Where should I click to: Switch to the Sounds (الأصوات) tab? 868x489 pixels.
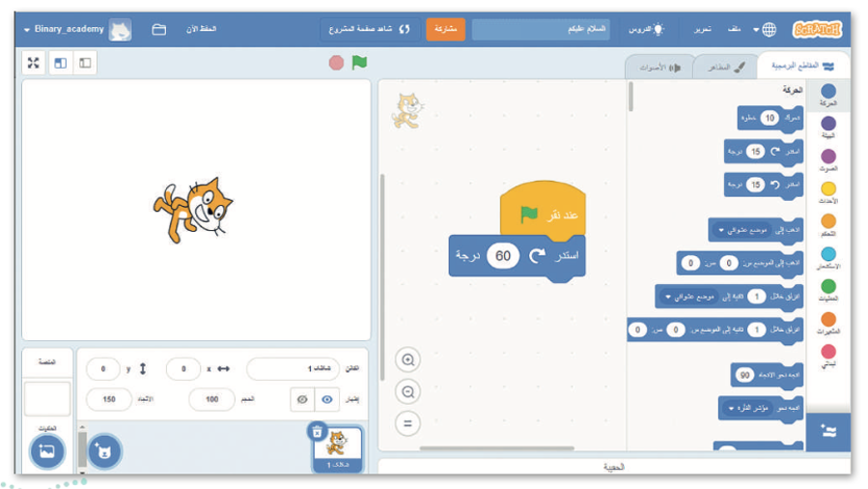pyautogui.click(x=659, y=68)
